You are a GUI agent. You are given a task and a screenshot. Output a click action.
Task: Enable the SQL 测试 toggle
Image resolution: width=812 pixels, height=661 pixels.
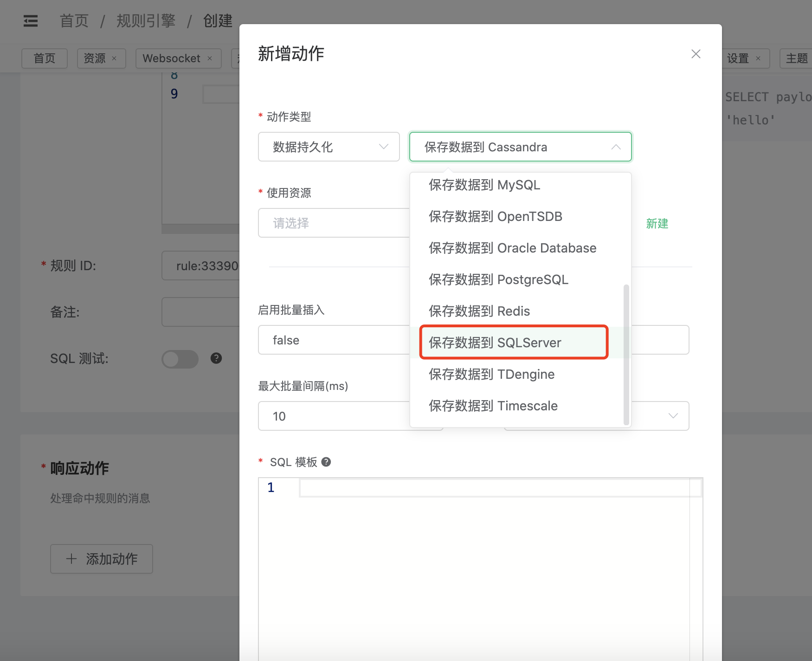pyautogui.click(x=180, y=359)
